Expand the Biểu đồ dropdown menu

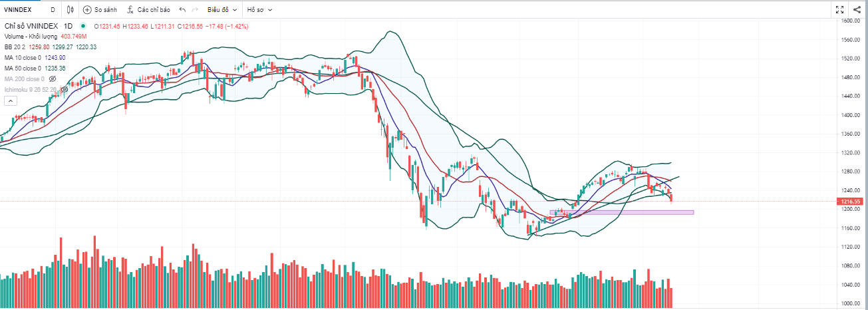click(x=222, y=10)
